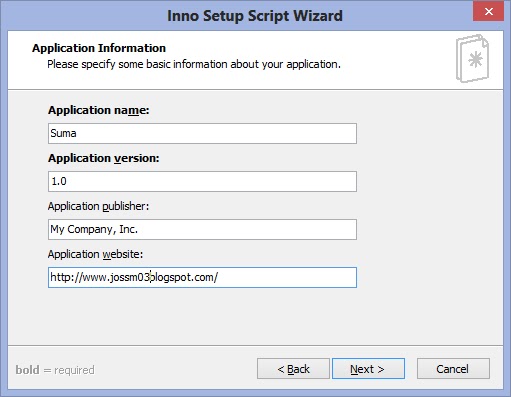
Task: Click the wizard document icon in header
Action: 472,59
